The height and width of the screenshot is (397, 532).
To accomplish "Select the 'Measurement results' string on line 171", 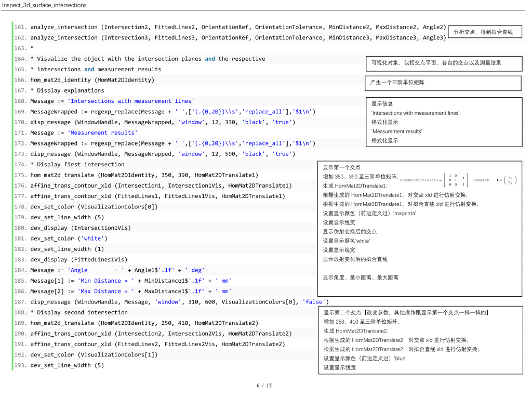I will click(x=102, y=133).
